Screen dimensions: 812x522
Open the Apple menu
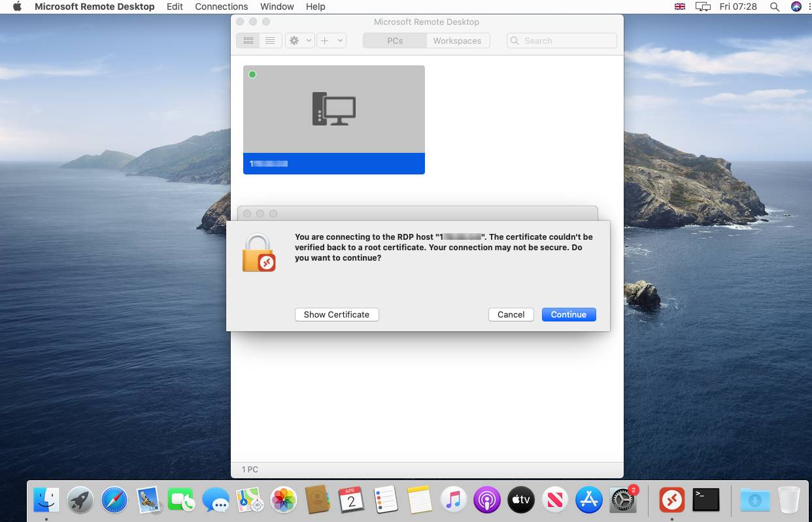(18, 7)
